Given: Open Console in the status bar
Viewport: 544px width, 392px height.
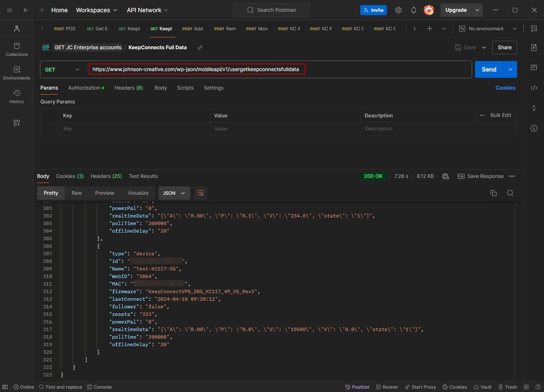Looking at the screenshot, I should tap(99, 387).
